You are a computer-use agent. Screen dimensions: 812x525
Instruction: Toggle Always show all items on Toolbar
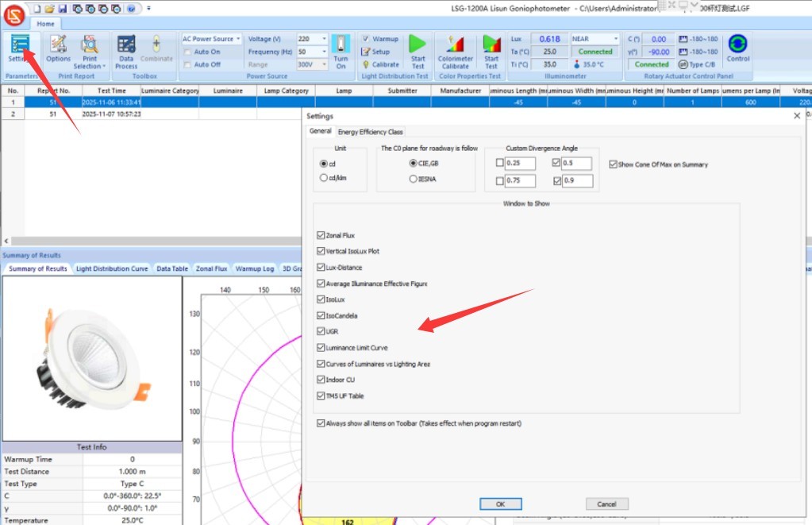click(321, 423)
